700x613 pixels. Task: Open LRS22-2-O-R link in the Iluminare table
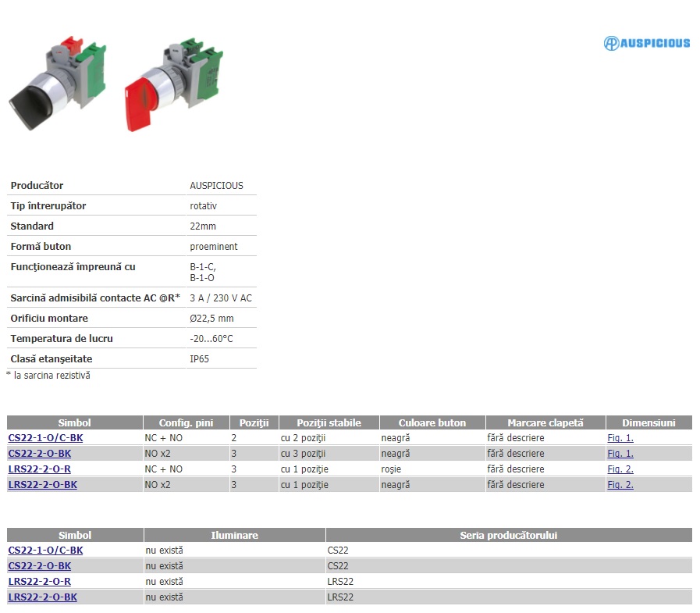[x=40, y=582]
